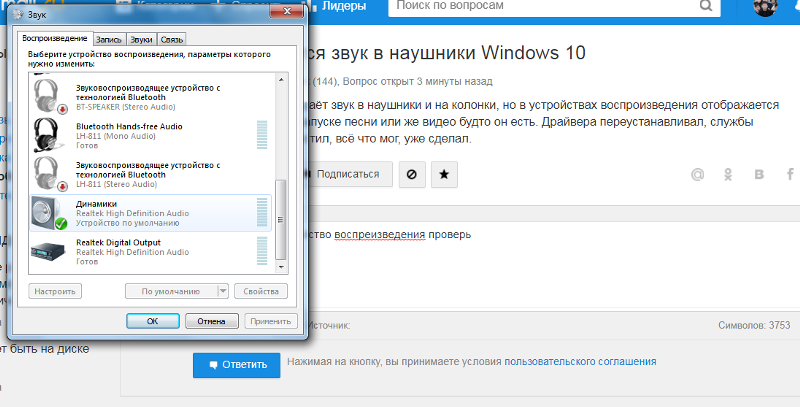Select the BT-SPEAKER (Stereo Audio) text

[126, 107]
